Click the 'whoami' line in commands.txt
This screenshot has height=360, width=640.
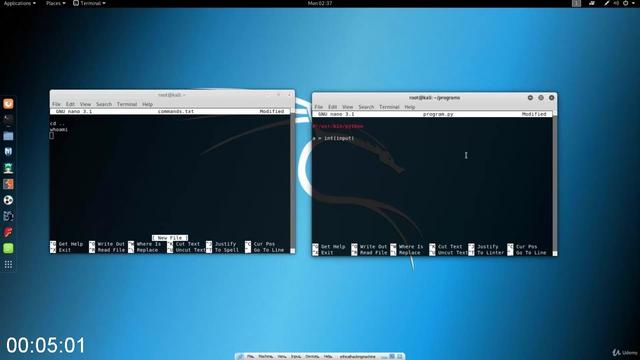(59, 129)
